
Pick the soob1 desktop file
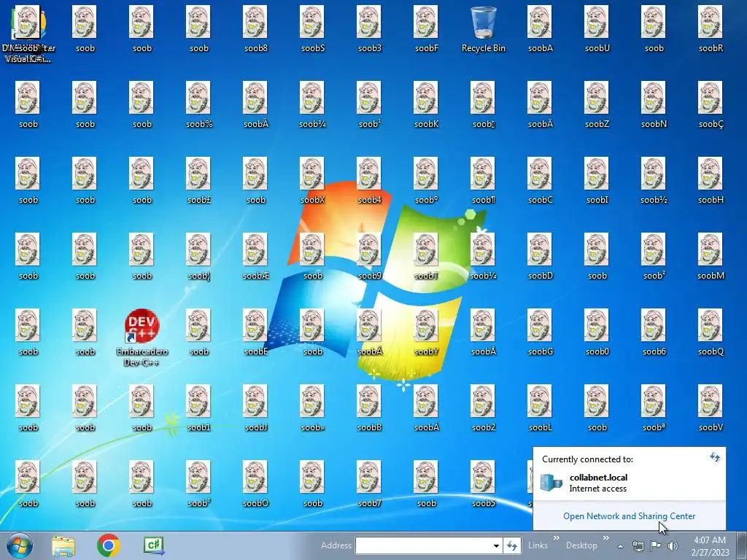point(199,408)
